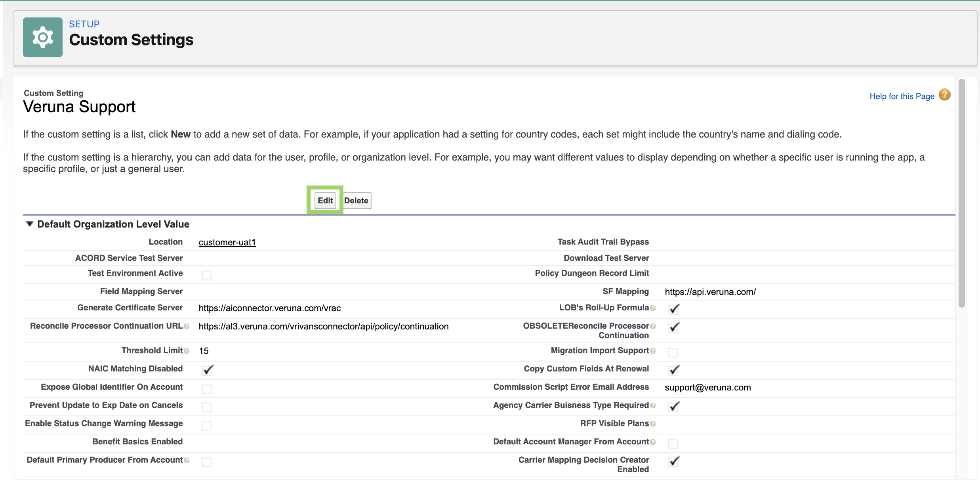
Task: Click the Field Mapping Server label
Action: coord(141,291)
